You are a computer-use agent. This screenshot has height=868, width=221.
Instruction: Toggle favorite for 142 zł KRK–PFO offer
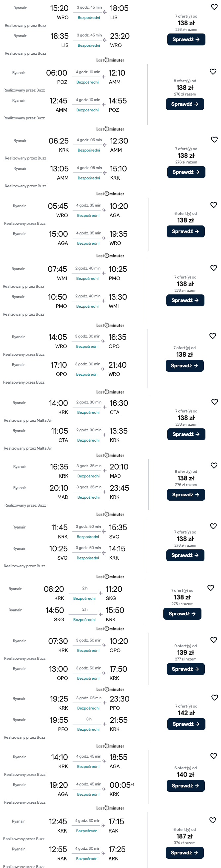[215, 697]
